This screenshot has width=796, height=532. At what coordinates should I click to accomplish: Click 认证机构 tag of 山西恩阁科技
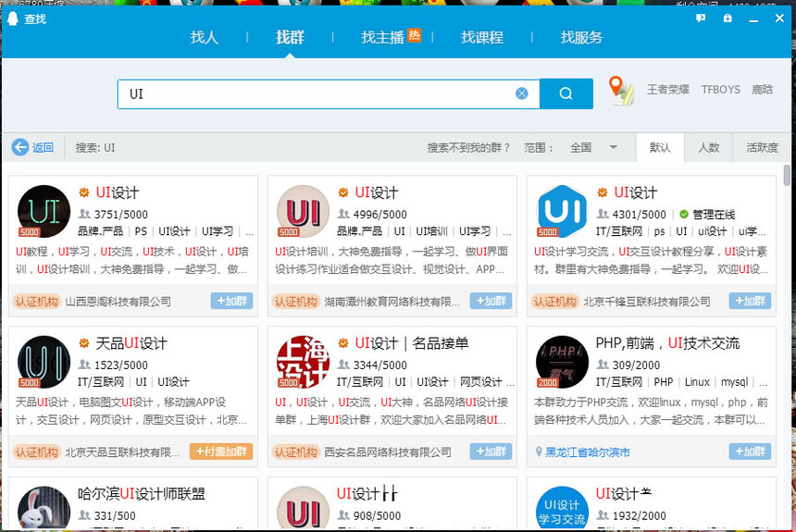pos(36,302)
